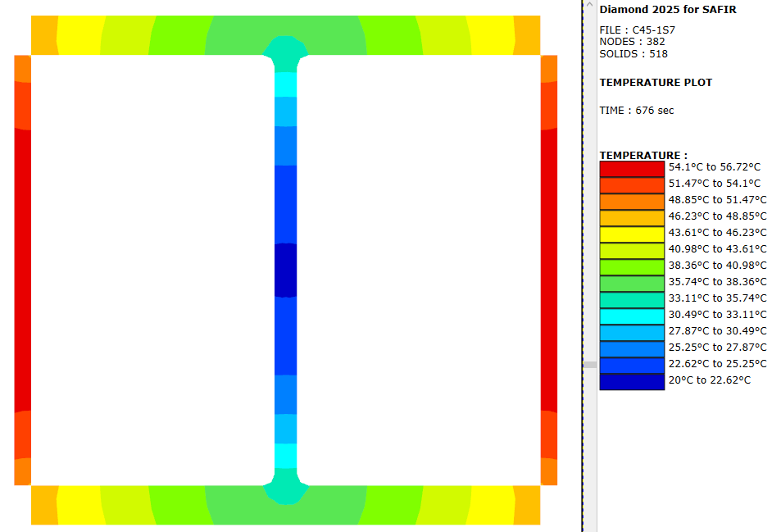Click the dark blue center of the web
781x532 pixels.
tap(285, 270)
